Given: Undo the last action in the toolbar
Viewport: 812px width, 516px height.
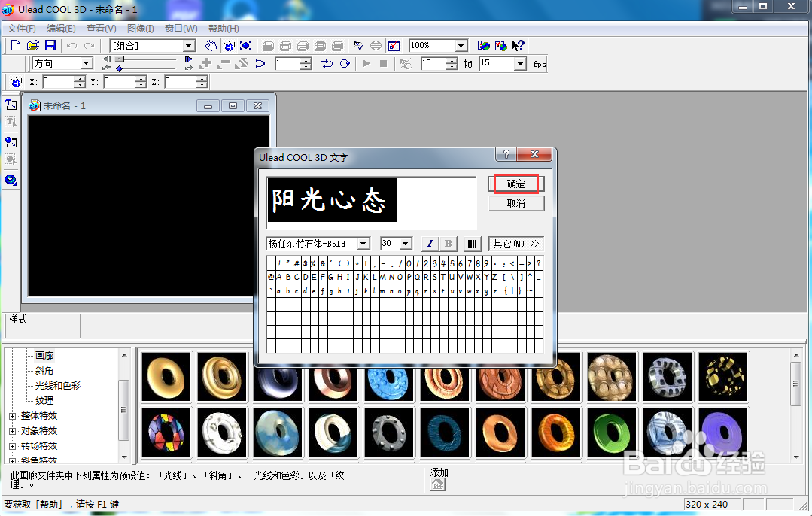Looking at the screenshot, I should pos(71,46).
